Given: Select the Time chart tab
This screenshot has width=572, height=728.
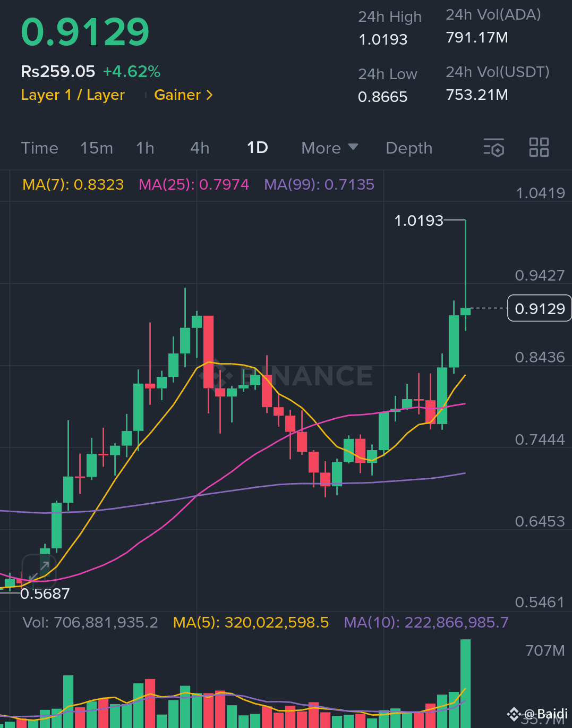Looking at the screenshot, I should tap(40, 148).
